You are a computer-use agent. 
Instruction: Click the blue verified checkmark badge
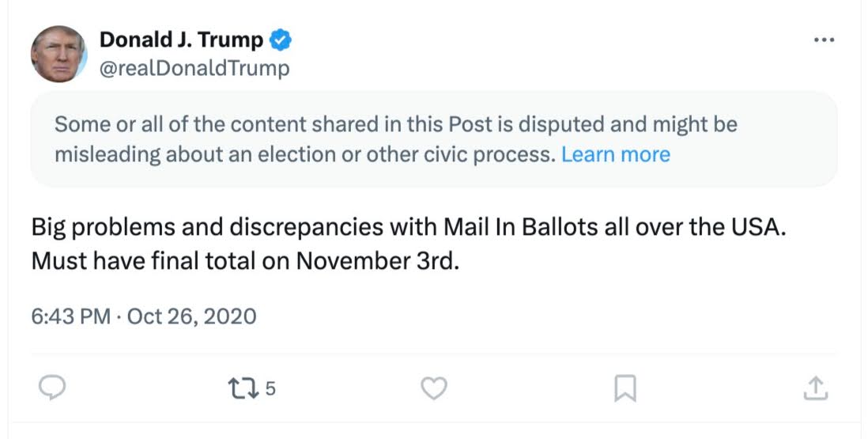click(281, 39)
